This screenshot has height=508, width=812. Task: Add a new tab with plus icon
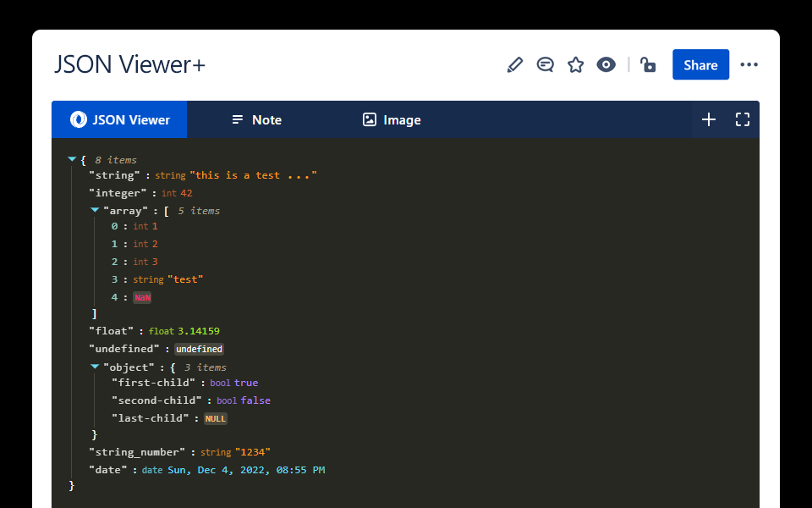coord(709,119)
